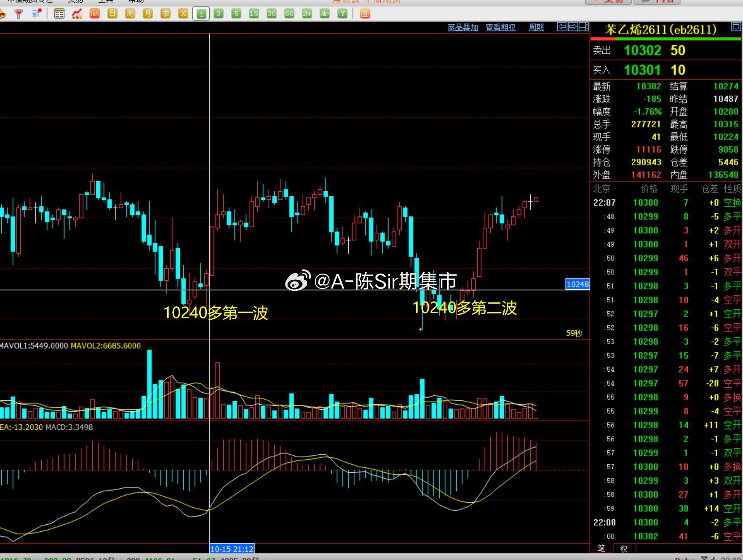Toggle the 15-minute period button

tap(254, 14)
